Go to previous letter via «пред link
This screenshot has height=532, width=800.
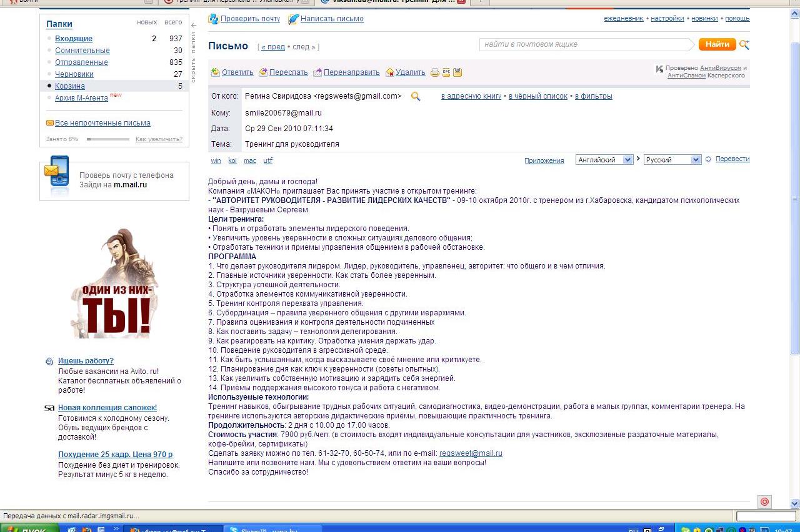coord(273,47)
